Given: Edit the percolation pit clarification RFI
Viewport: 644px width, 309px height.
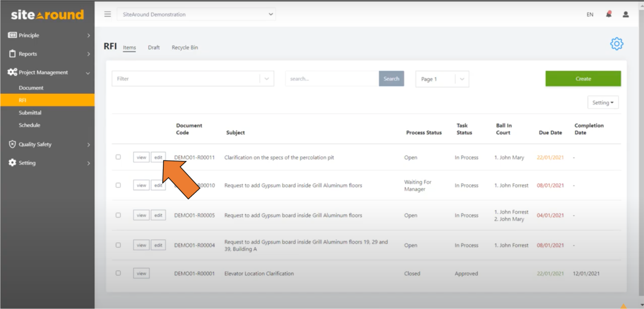Looking at the screenshot, I should point(158,157).
